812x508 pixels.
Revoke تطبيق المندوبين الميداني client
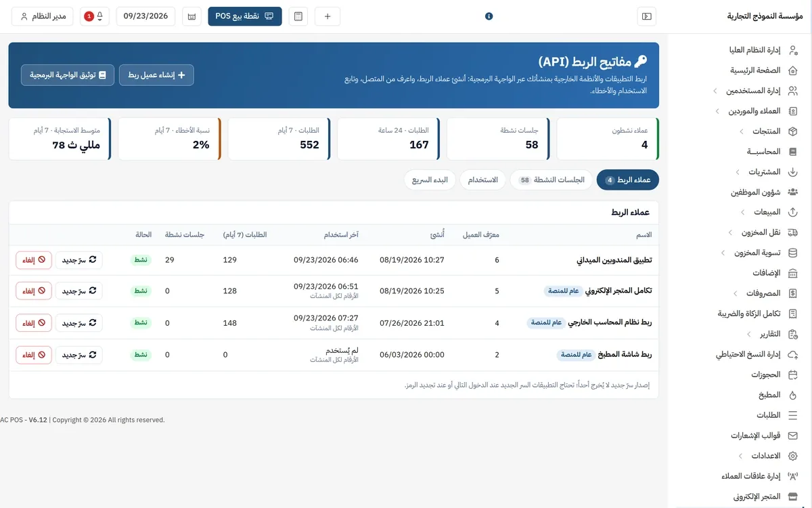pyautogui.click(x=34, y=260)
